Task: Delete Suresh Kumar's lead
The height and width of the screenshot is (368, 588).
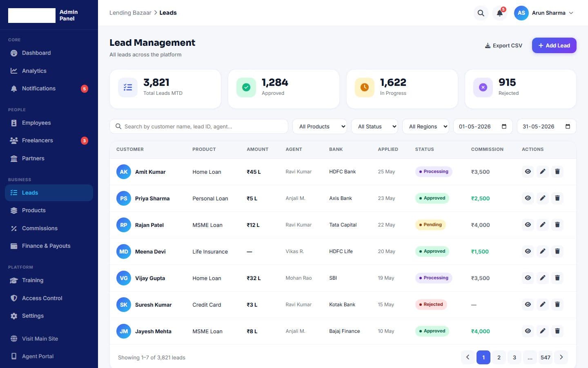Action: coord(557,305)
